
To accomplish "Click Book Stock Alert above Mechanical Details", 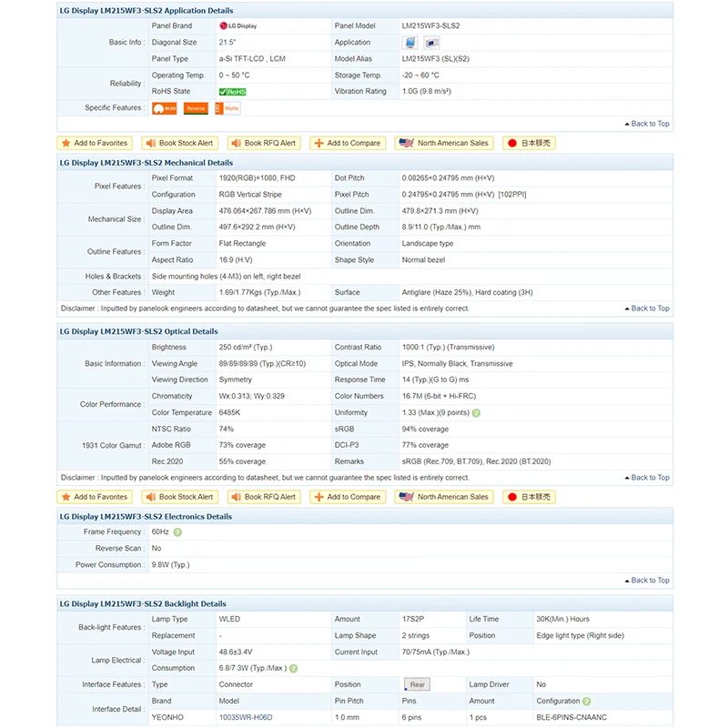I will pos(179,143).
